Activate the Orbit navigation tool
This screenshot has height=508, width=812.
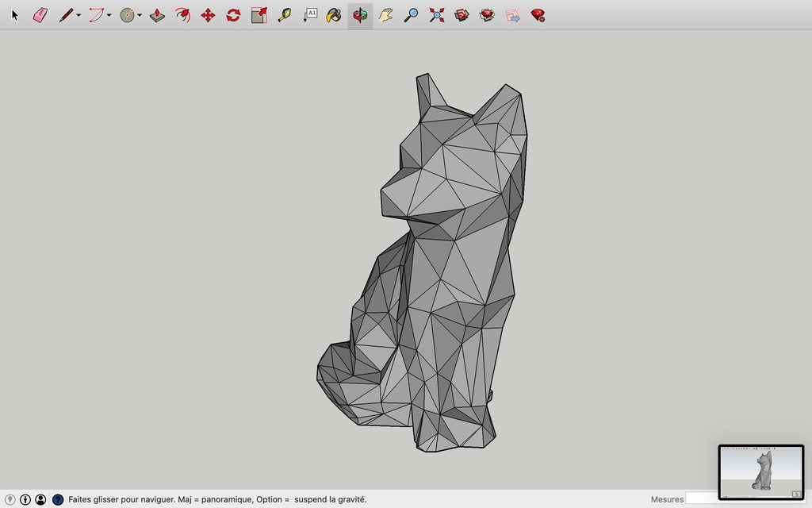click(359, 14)
